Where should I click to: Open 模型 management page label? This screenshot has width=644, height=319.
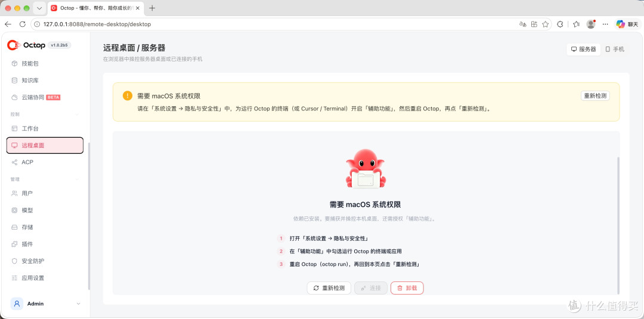[27, 210]
